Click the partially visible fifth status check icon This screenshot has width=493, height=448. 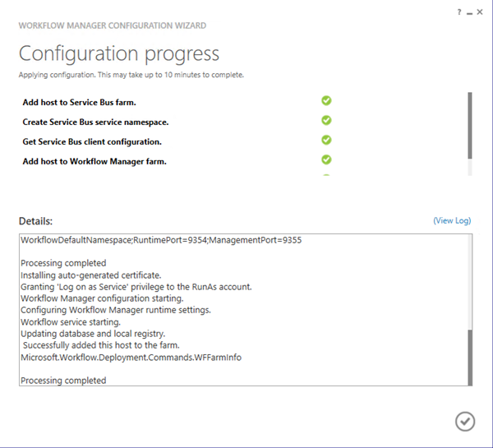pyautogui.click(x=326, y=175)
